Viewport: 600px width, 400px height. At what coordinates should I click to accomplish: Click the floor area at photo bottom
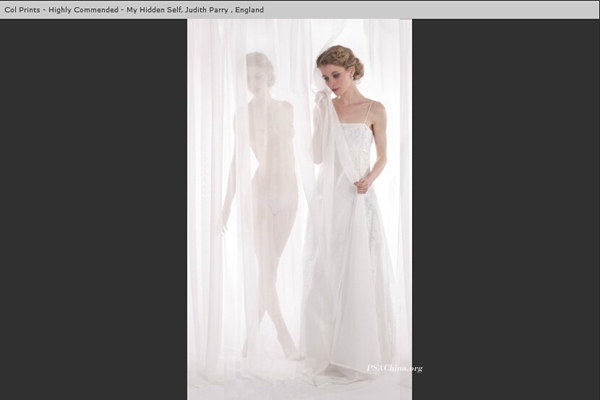pos(299,385)
